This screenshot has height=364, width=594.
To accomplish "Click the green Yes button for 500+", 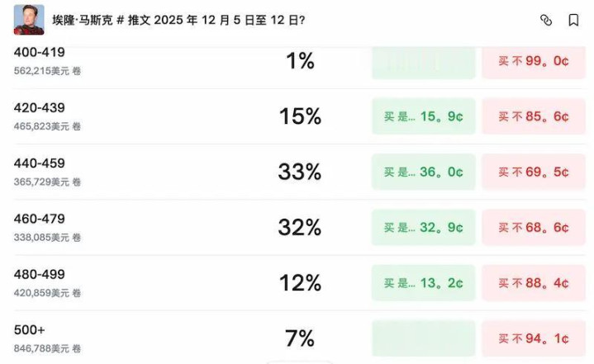I will (423, 338).
